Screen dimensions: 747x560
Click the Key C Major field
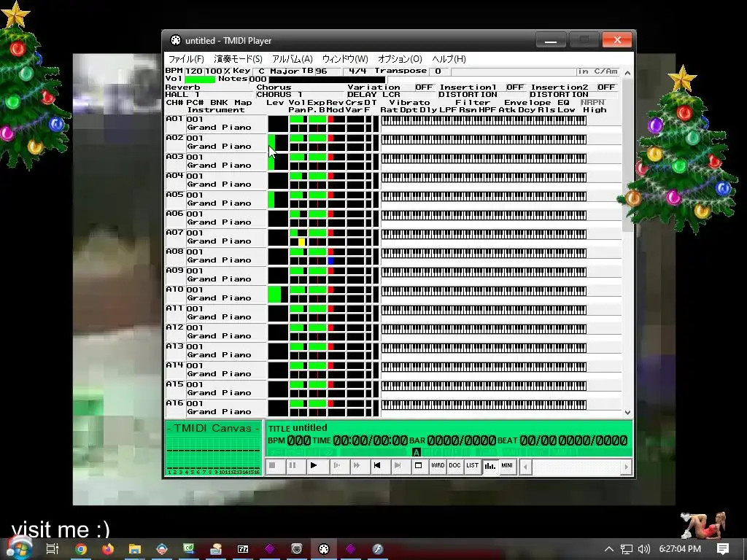pos(279,71)
